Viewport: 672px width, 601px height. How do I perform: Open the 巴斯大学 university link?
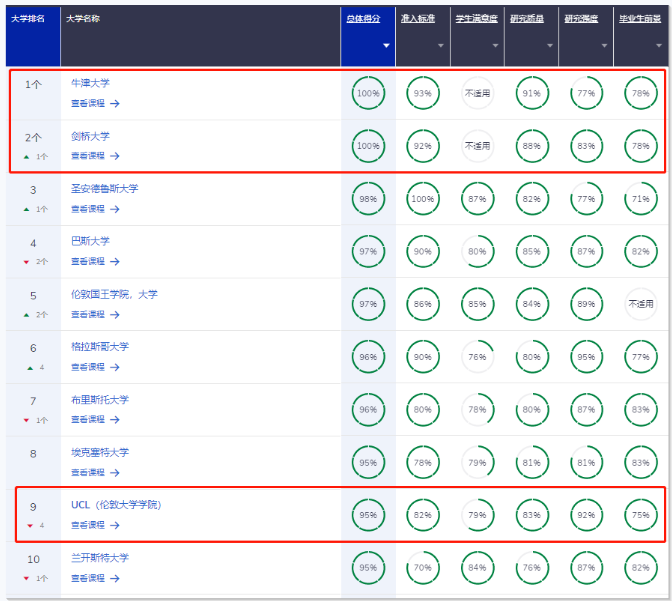click(90, 241)
